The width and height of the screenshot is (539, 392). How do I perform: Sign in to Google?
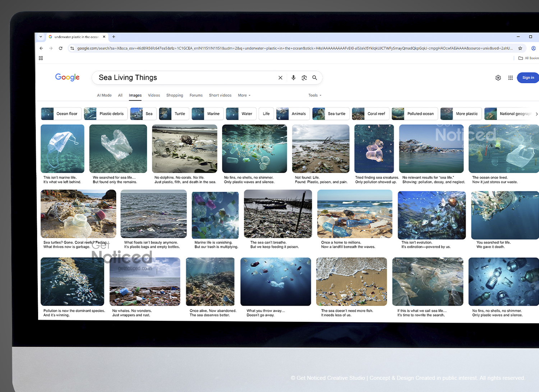point(528,78)
